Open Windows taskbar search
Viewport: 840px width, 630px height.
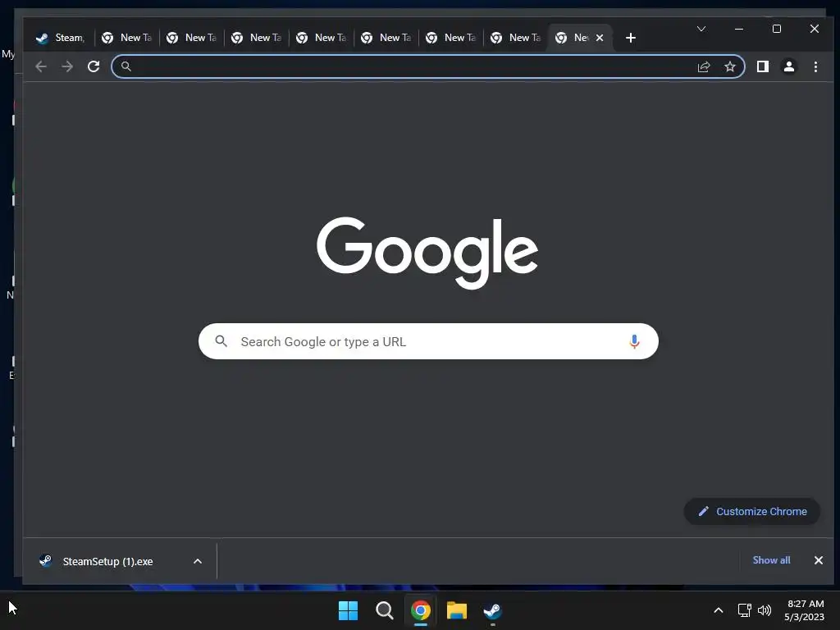(x=384, y=610)
